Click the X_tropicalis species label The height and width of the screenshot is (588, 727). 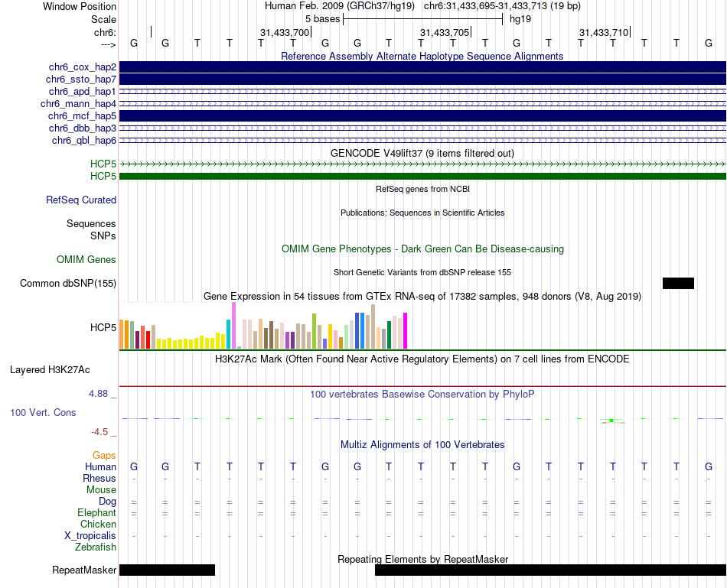(x=90, y=536)
